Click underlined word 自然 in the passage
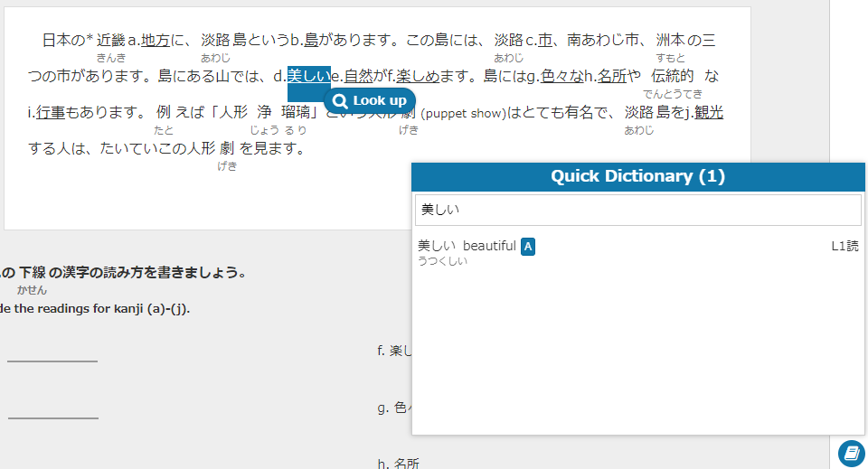This screenshot has height=469, width=868. 358,77
